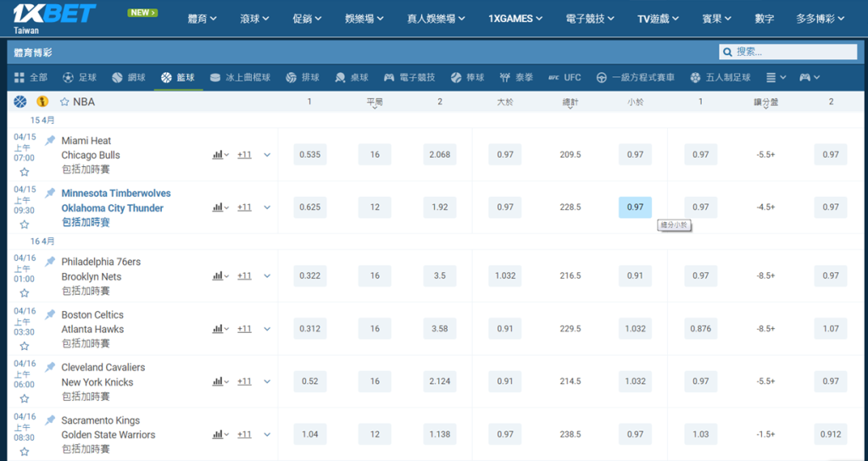
Task: Bet 0.535 on Miami Heat win
Action: click(310, 154)
